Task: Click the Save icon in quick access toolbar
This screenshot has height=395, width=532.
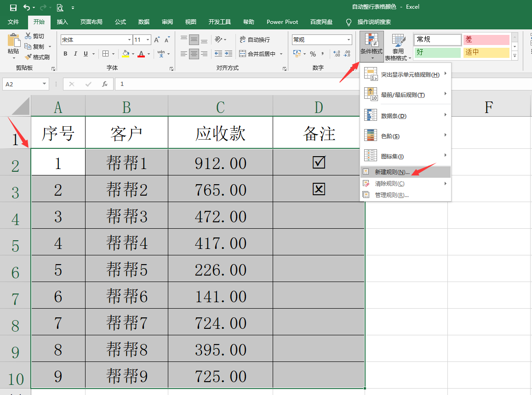Action: (x=13, y=7)
